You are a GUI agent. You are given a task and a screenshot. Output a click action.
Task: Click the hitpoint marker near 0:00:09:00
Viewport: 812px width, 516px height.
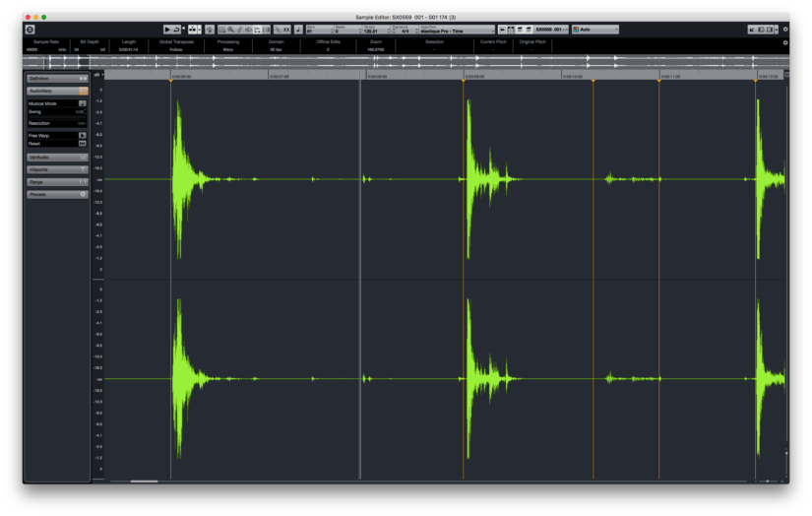[x=463, y=81]
